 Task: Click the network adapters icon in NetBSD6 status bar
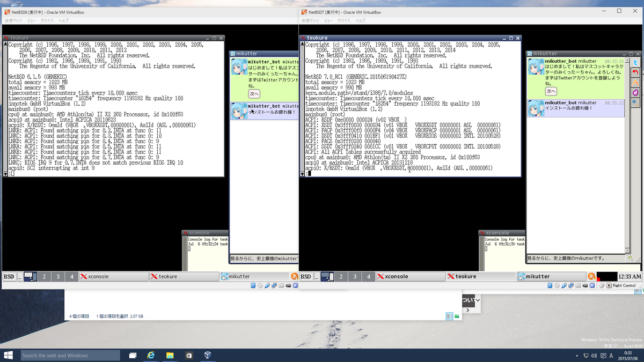[274, 286]
